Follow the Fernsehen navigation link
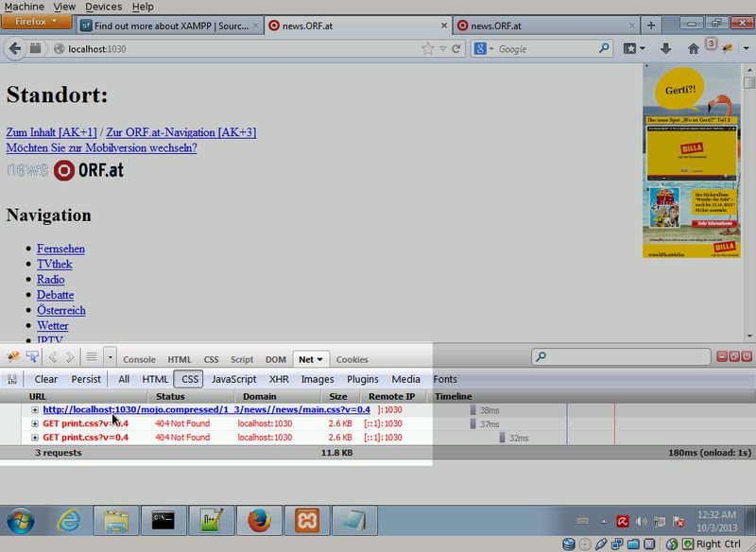The width and height of the screenshot is (756, 552). 60,249
